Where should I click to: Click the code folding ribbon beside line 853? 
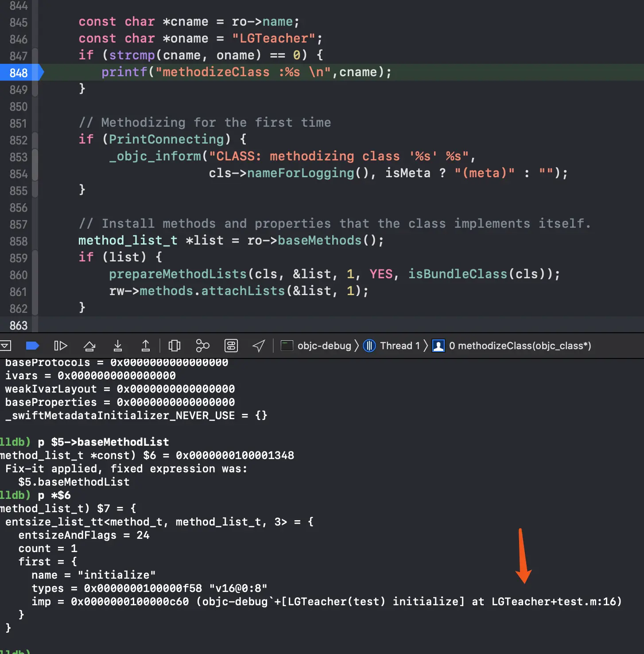tap(35, 157)
